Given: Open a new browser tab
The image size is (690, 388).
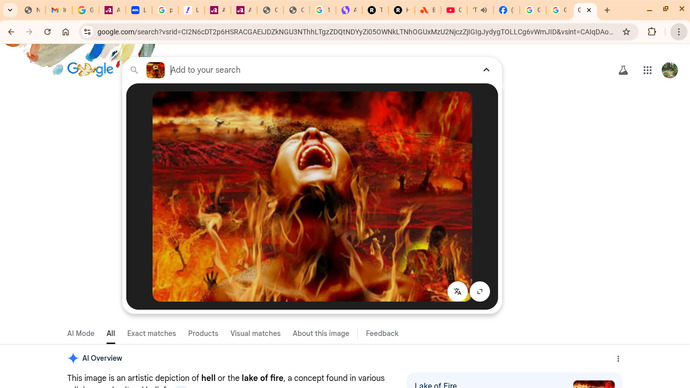Looking at the screenshot, I should [607, 10].
